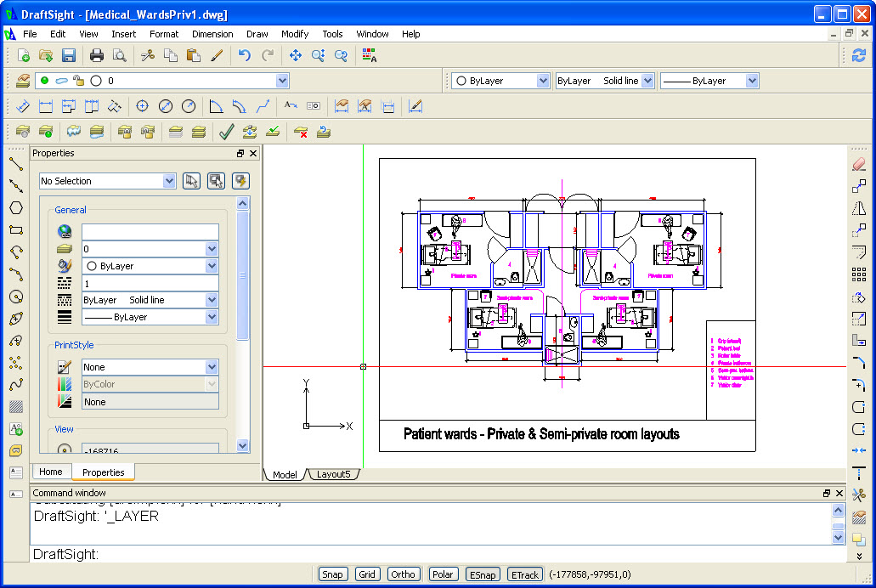Click the Open file icon
This screenshot has height=588, width=876.
pyautogui.click(x=46, y=55)
